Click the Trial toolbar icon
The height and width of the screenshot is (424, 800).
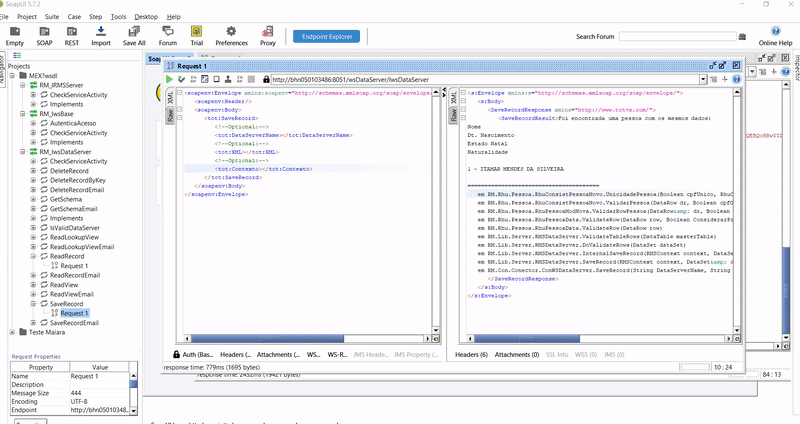click(x=196, y=36)
